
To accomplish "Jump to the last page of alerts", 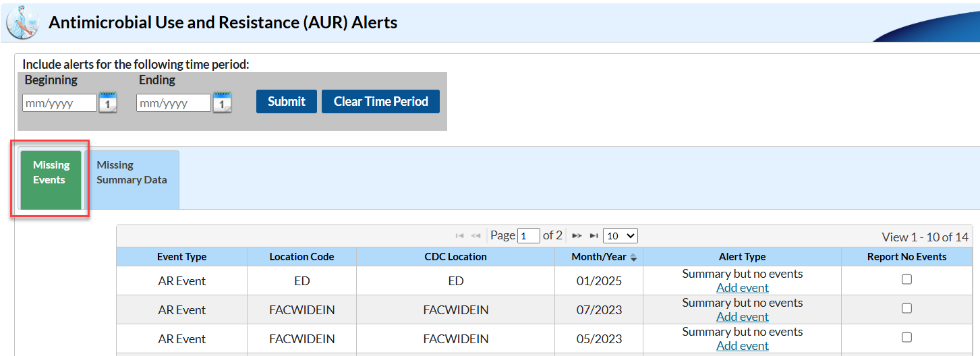I will point(594,236).
